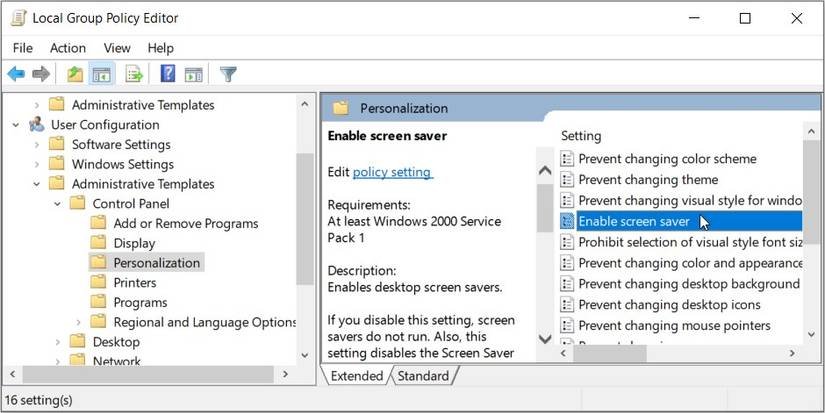Click the Export List toolbar icon

click(x=134, y=74)
